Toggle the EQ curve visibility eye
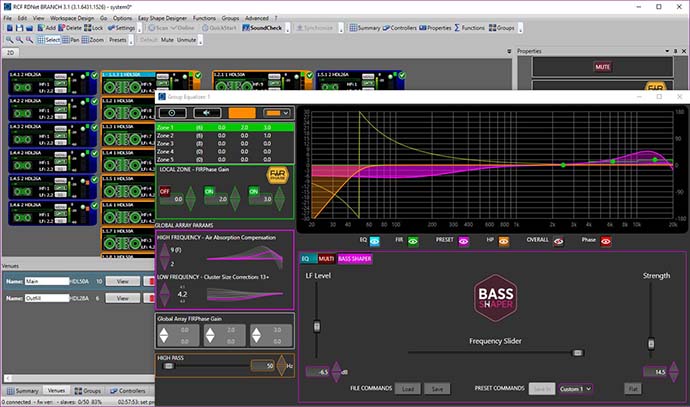The image size is (690, 407). (x=374, y=241)
